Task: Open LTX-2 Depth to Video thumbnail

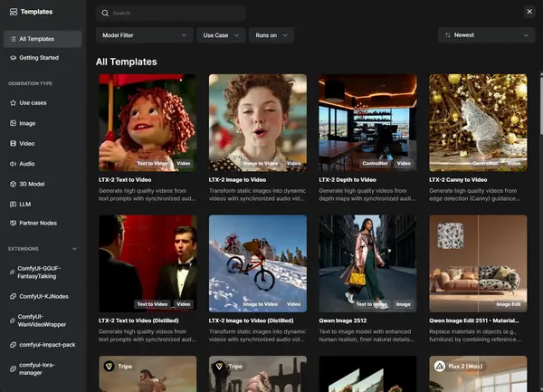Action: coord(367,122)
